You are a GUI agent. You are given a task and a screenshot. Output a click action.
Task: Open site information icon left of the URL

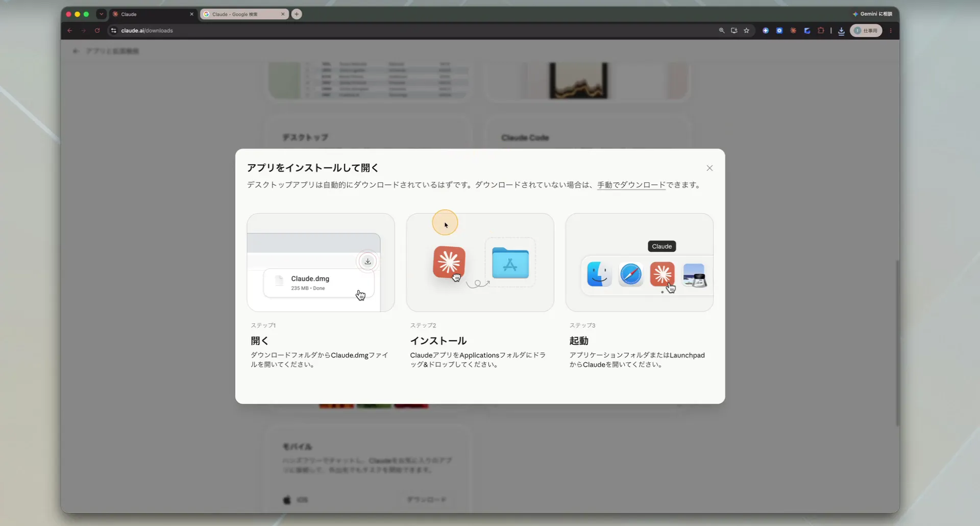click(x=113, y=31)
